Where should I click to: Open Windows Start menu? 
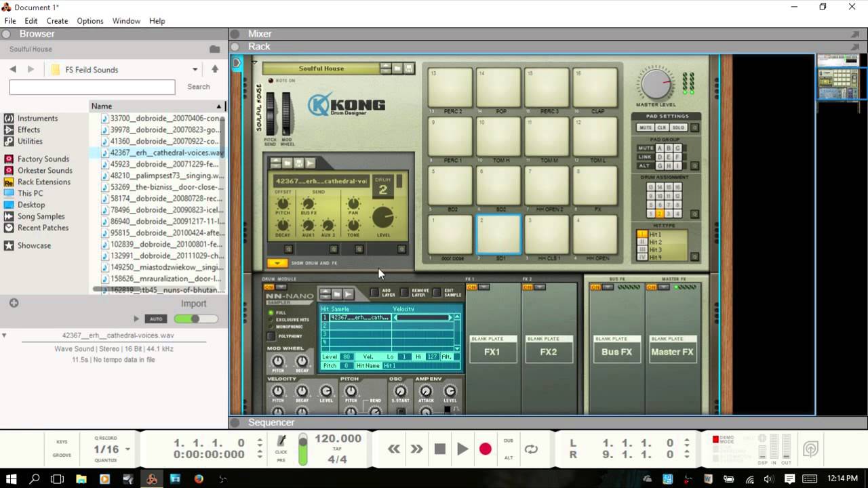click(12, 479)
